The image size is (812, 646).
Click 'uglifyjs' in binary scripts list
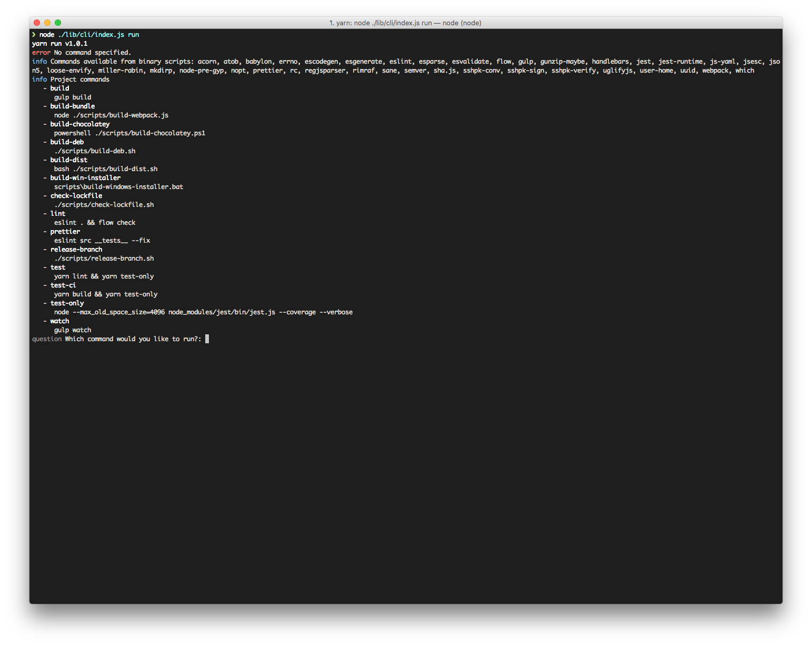pos(617,71)
